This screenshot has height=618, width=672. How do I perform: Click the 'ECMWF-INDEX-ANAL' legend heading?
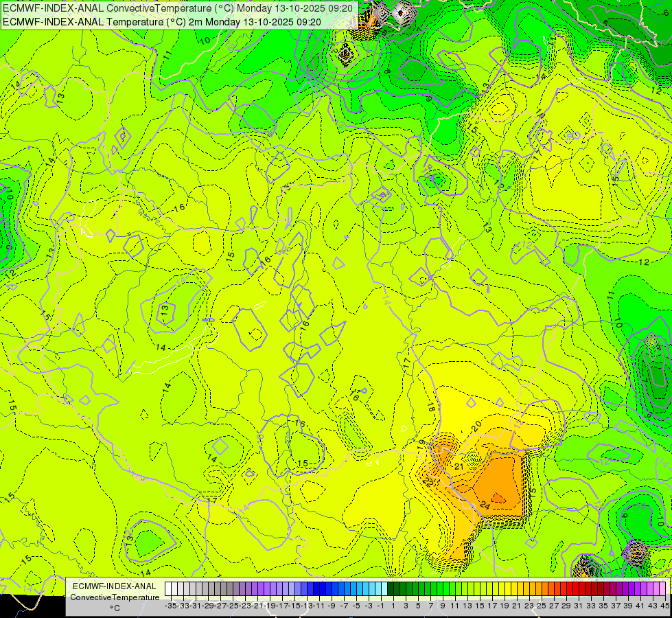pyautogui.click(x=115, y=586)
